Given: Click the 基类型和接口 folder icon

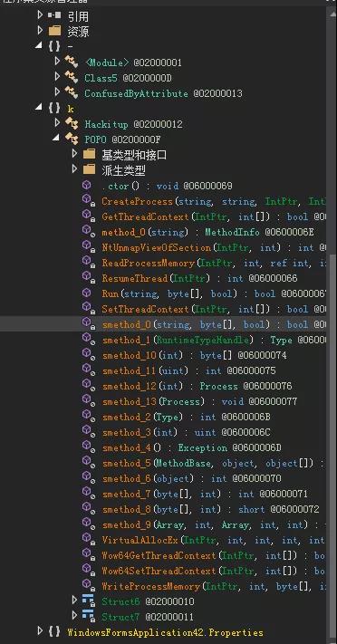Looking at the screenshot, I should click(x=89, y=154).
